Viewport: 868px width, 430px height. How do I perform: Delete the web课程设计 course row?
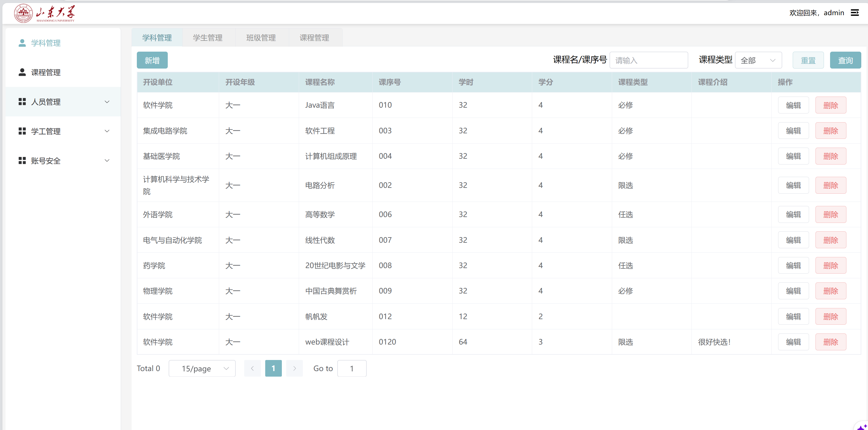pos(831,342)
